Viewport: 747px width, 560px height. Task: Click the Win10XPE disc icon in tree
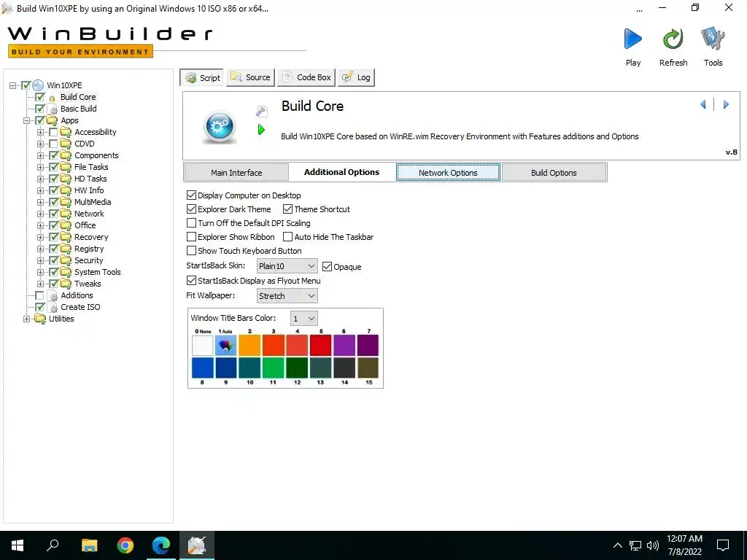(38, 85)
